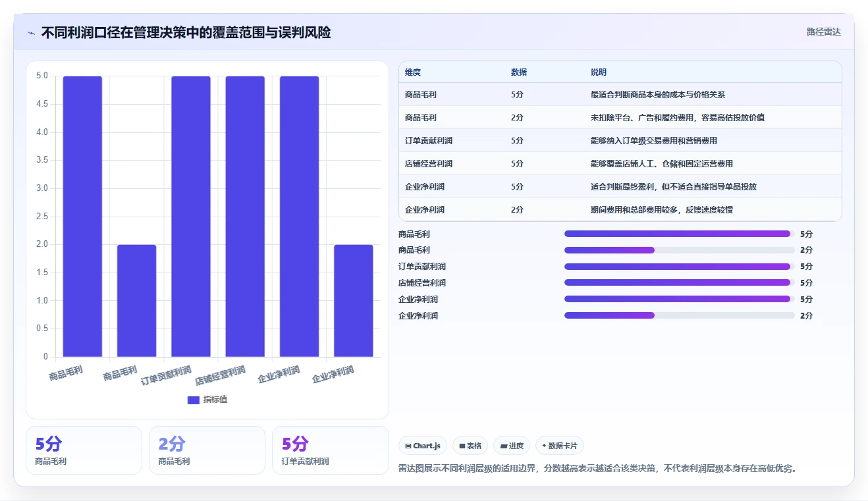Click the blue icon beside the page title
868x501 pixels.
click(x=32, y=33)
